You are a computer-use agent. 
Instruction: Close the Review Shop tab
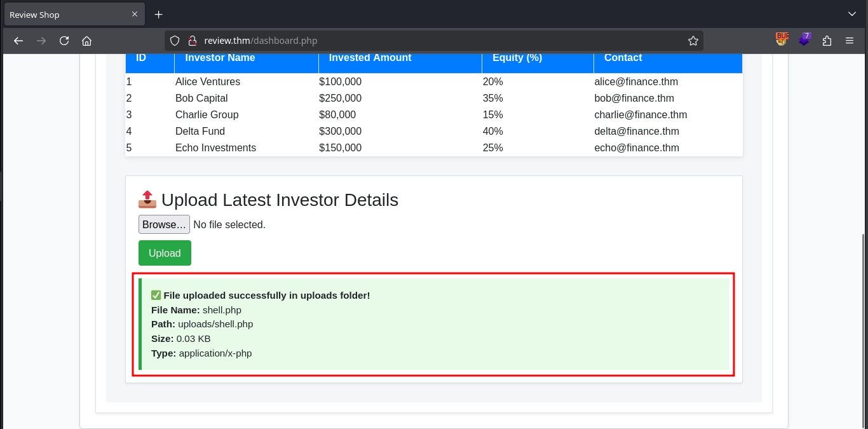tap(135, 14)
